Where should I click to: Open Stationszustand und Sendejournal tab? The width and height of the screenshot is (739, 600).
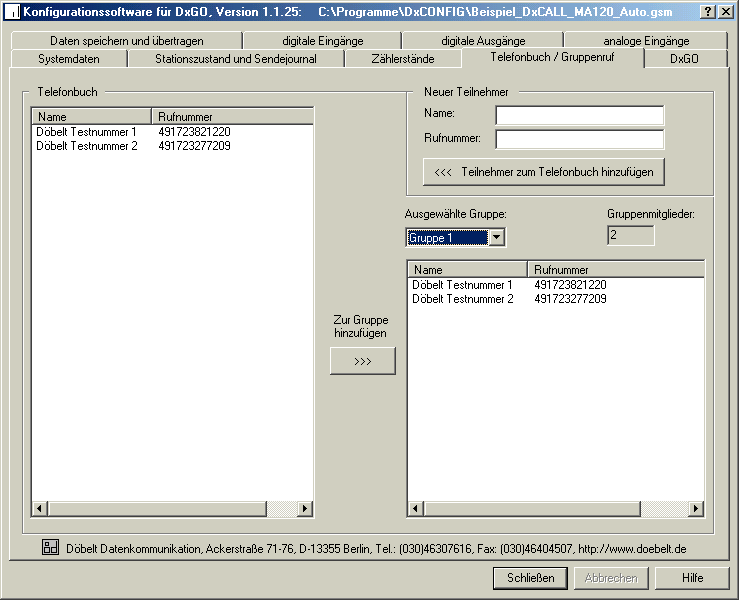236,58
